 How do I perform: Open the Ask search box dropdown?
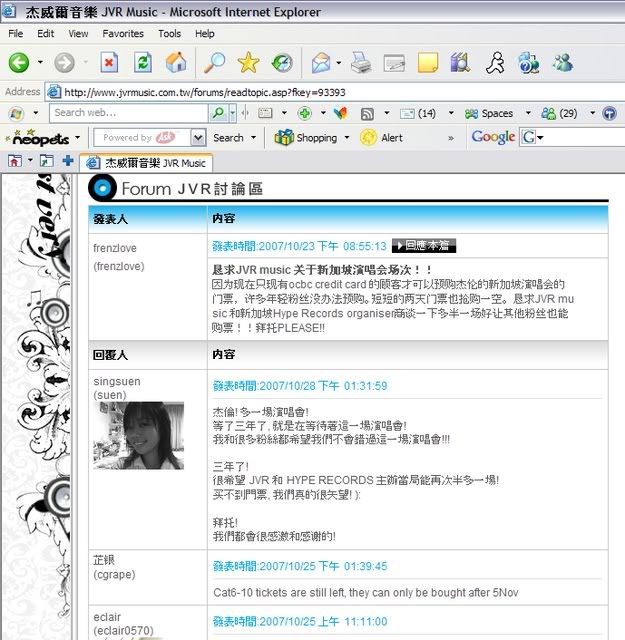coord(198,138)
